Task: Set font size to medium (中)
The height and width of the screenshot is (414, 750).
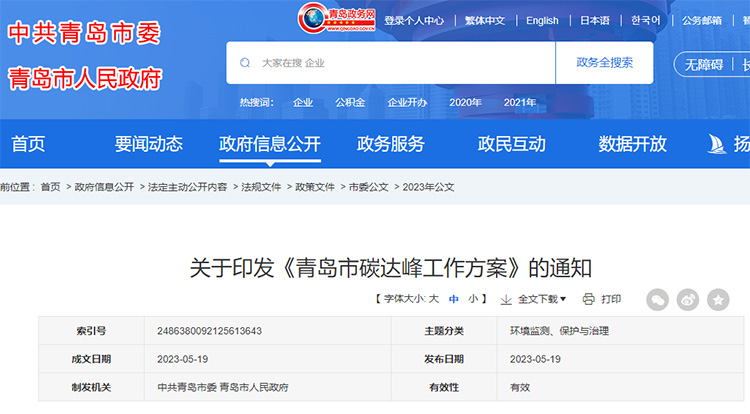Action: (x=453, y=299)
